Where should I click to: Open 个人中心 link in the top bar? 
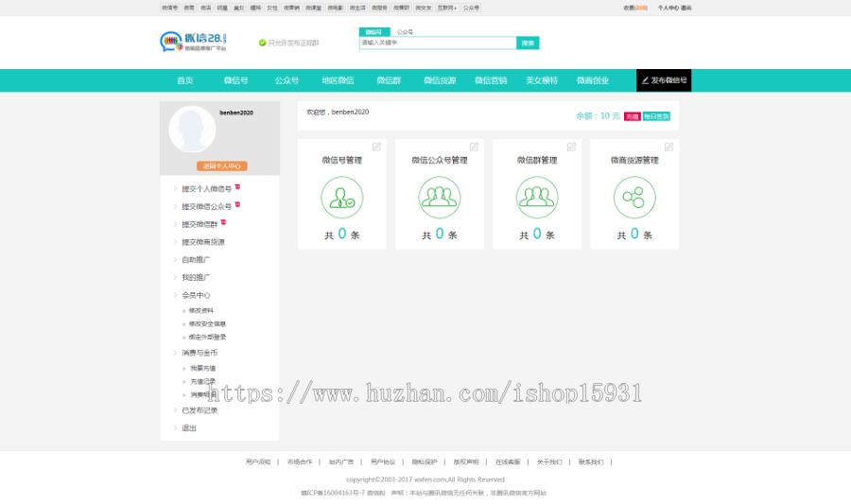668,8
